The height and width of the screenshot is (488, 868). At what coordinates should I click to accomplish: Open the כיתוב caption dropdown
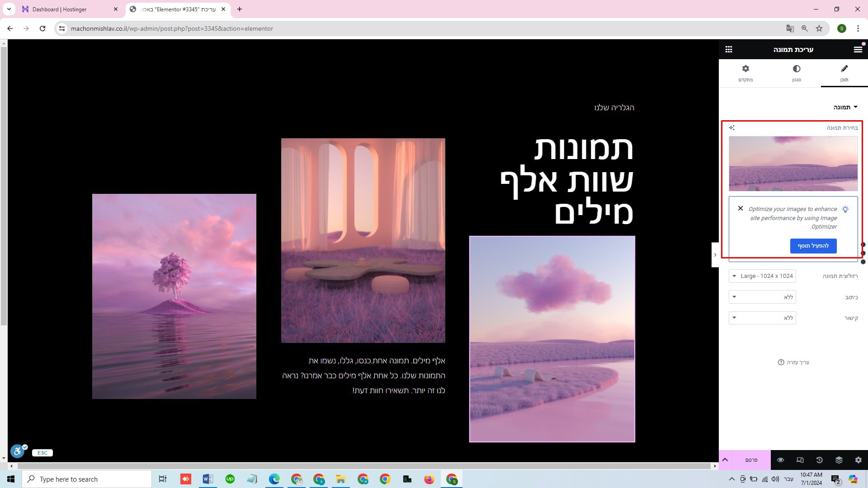[x=762, y=297]
